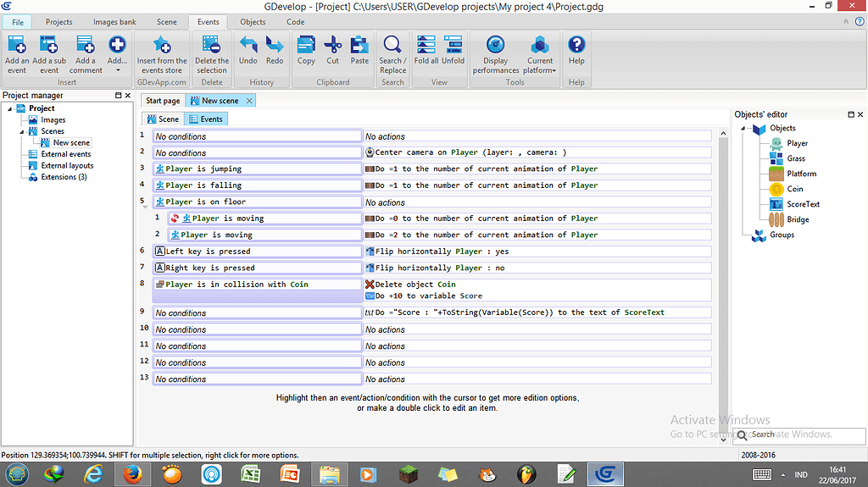Open the File menu
This screenshot has height=487, width=868.
(18, 22)
